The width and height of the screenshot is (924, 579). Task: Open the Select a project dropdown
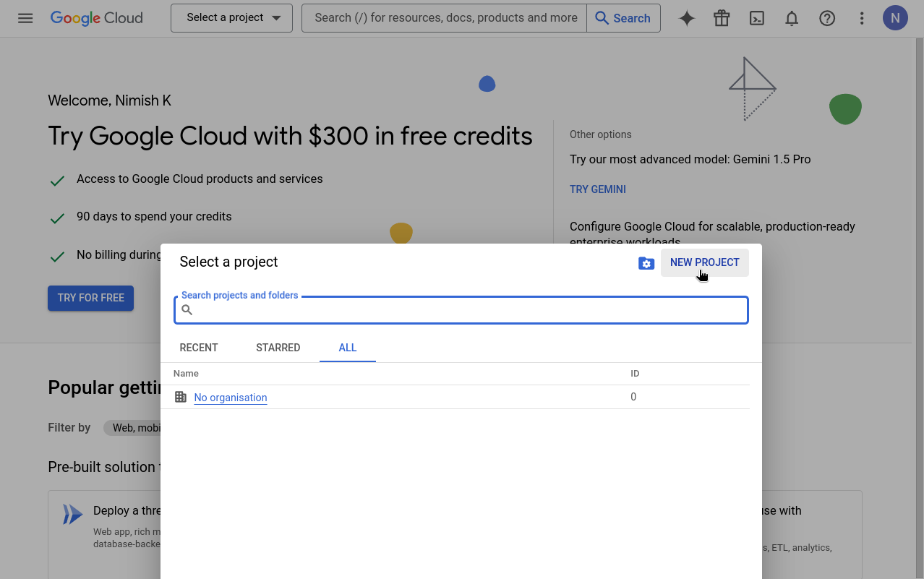[231, 18]
